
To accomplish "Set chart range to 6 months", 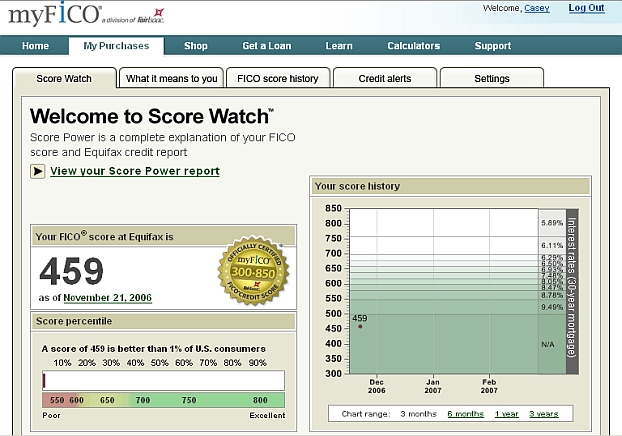I will (465, 414).
